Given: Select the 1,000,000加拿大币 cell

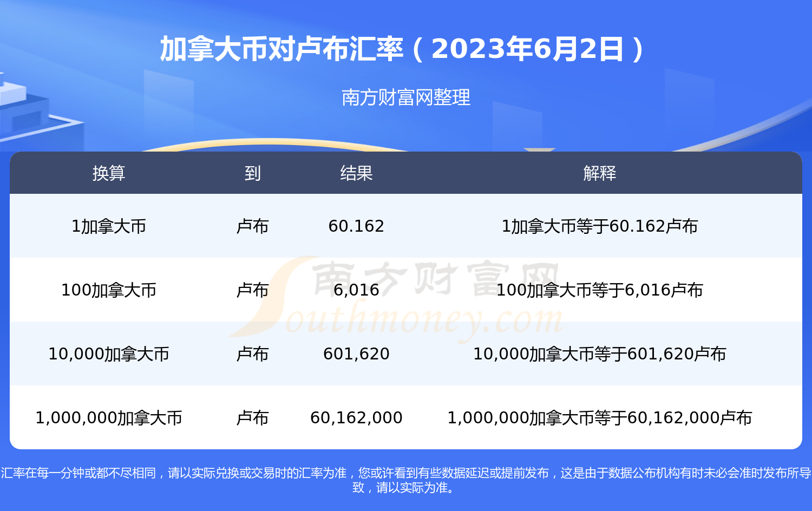Looking at the screenshot, I should coord(109,418).
